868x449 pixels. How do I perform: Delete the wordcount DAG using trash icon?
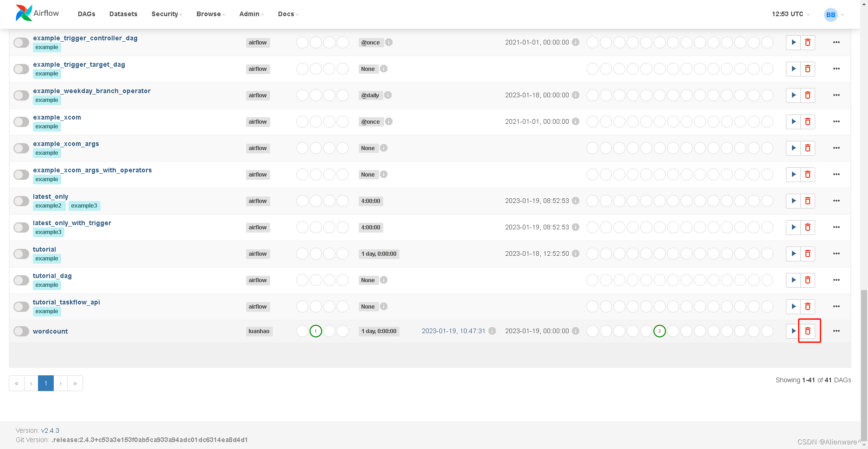[x=808, y=331]
